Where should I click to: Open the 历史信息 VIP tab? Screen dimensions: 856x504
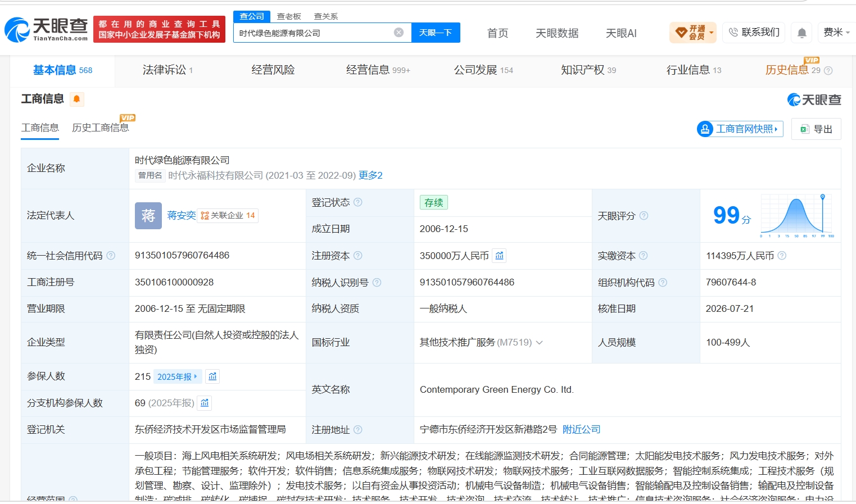click(792, 70)
